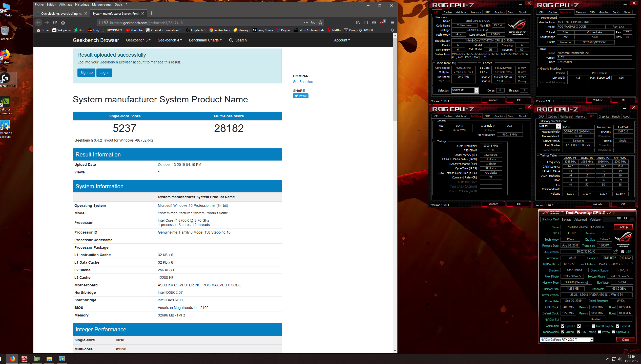Show hidden system tray icons
The image size is (641, 364).
click(608, 359)
